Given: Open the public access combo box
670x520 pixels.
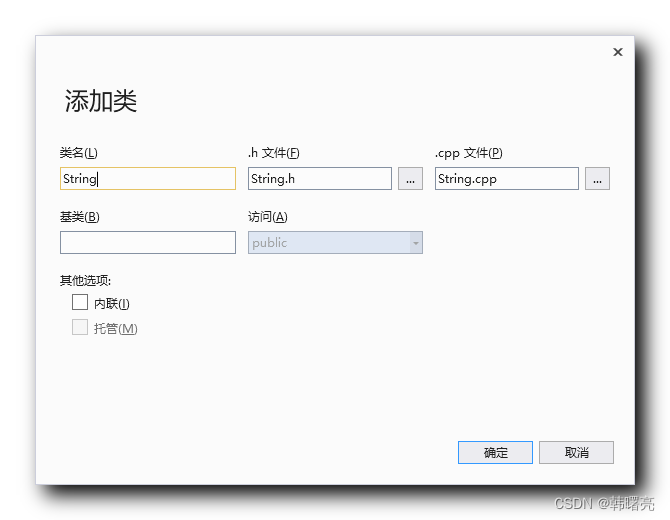Looking at the screenshot, I should point(335,243).
